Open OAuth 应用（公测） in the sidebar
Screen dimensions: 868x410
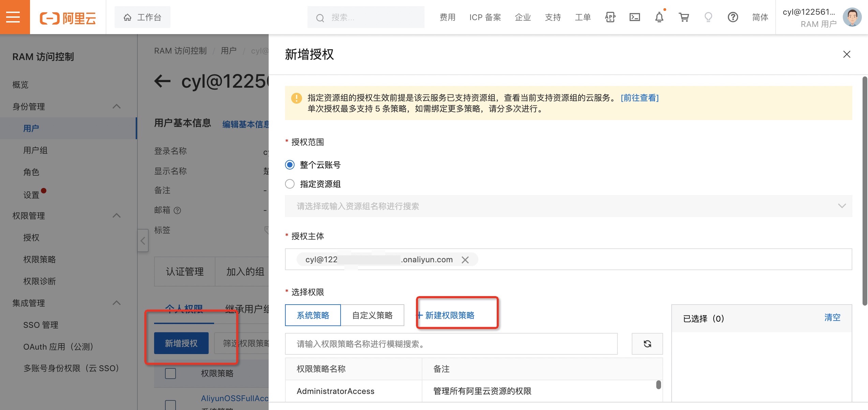point(58,347)
